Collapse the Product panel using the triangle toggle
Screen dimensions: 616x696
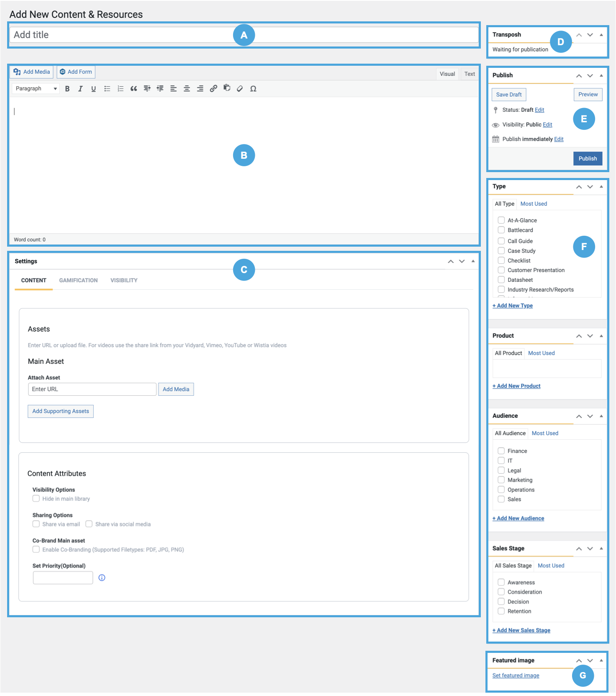click(601, 336)
